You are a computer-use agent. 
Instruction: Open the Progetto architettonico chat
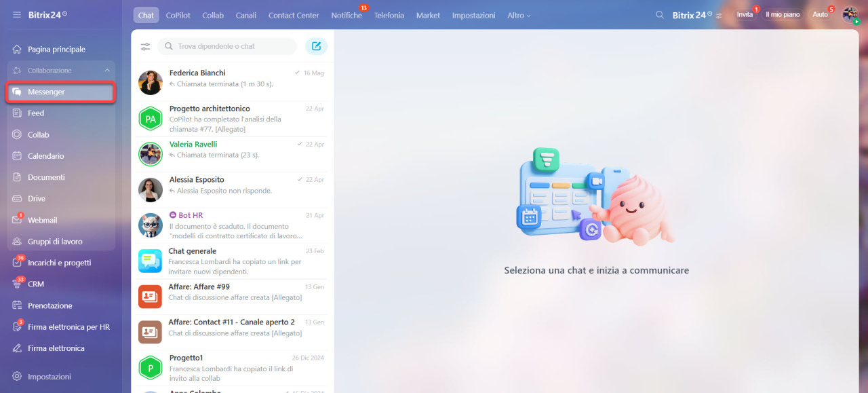[x=231, y=119]
